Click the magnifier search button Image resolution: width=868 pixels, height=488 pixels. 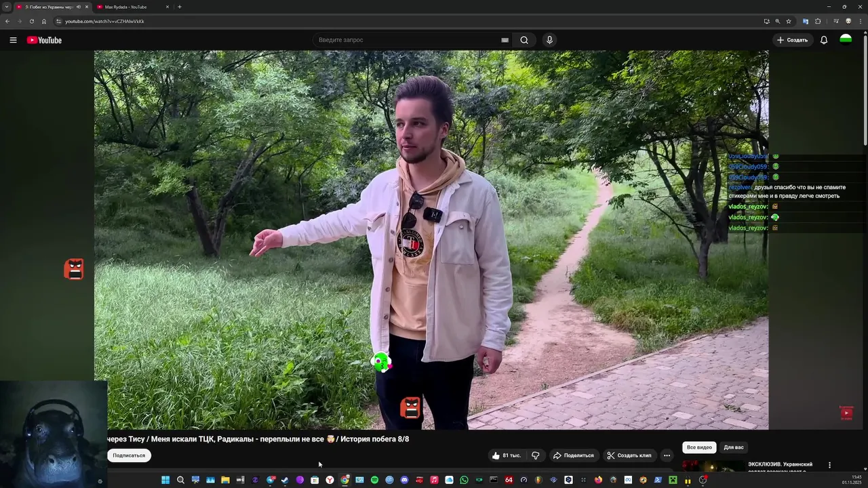pyautogui.click(x=524, y=40)
